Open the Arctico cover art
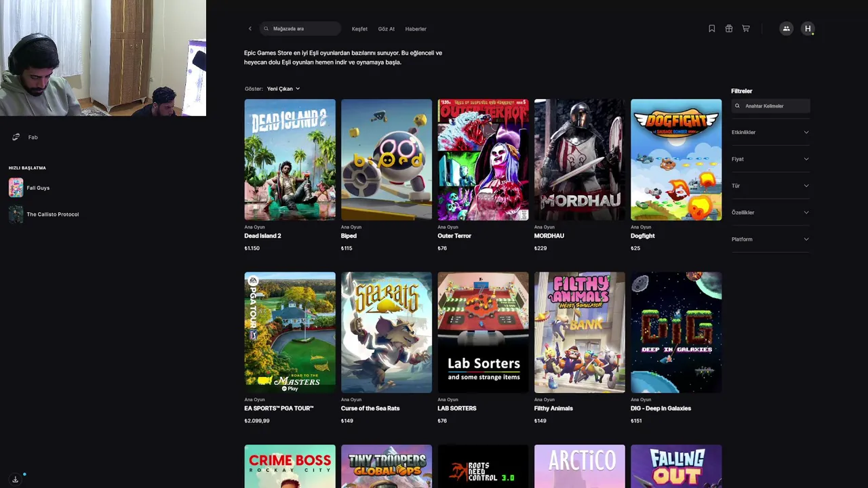868x488 pixels. click(x=580, y=466)
